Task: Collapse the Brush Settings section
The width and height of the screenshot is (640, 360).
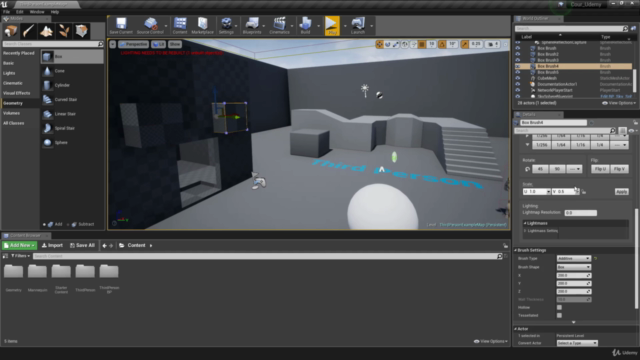Action: pos(516,250)
